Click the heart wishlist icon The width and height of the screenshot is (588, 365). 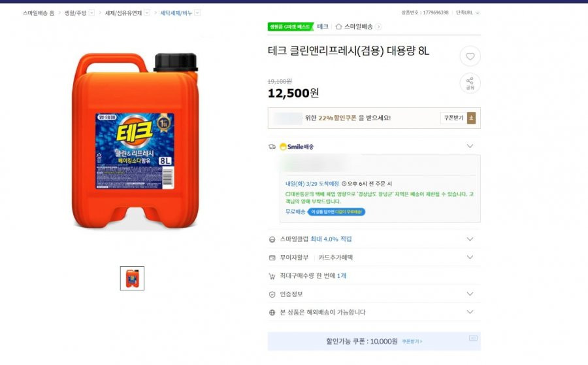(470, 56)
